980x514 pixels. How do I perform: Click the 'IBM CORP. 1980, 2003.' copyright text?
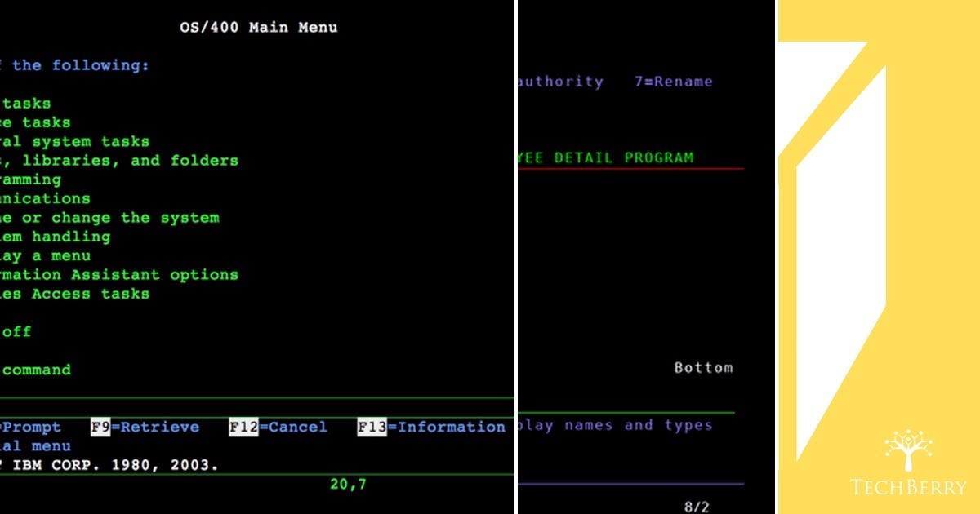[x=114, y=465]
